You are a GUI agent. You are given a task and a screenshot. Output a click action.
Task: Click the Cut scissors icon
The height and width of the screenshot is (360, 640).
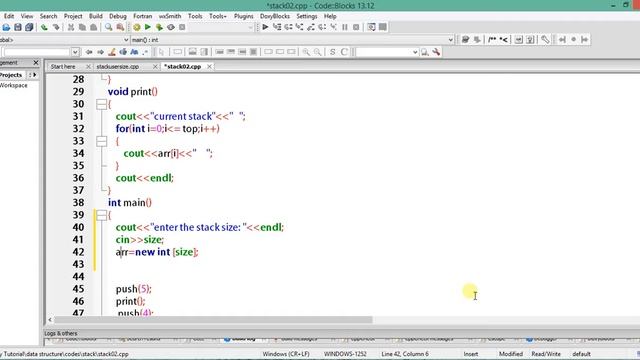point(71,27)
